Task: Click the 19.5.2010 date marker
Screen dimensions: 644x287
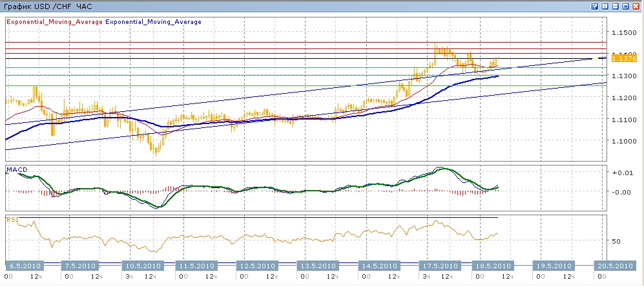Action: pos(553,266)
